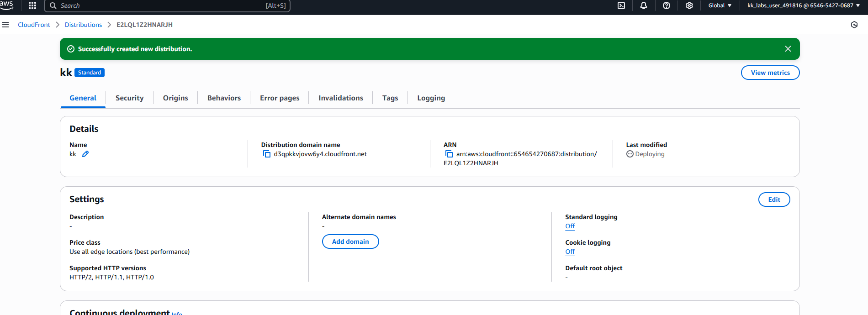
Task: Go to the Distributions breadcrumb link
Action: (83, 25)
